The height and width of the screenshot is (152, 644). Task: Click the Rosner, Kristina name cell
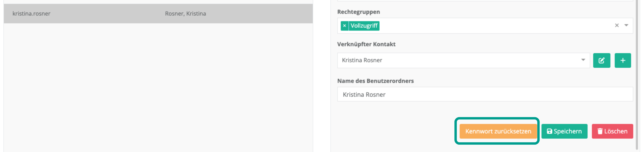pos(186,14)
